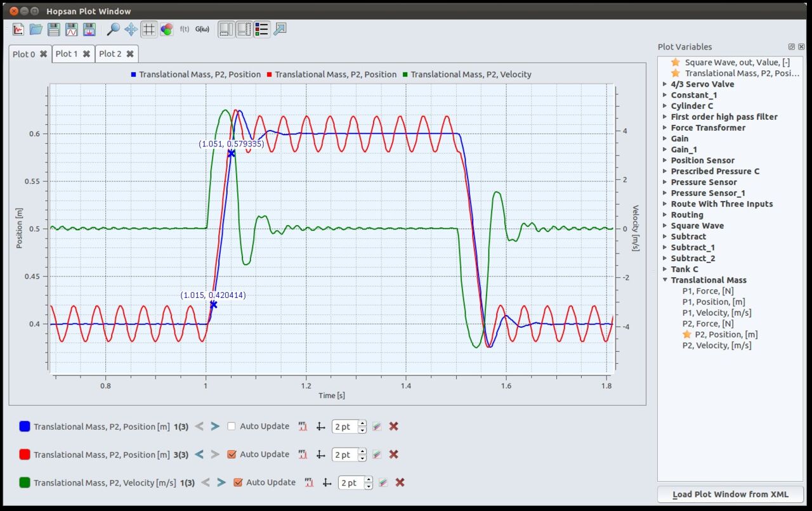This screenshot has width=812, height=511.
Task: Expand the Cylinder C variable group
Action: coord(665,105)
